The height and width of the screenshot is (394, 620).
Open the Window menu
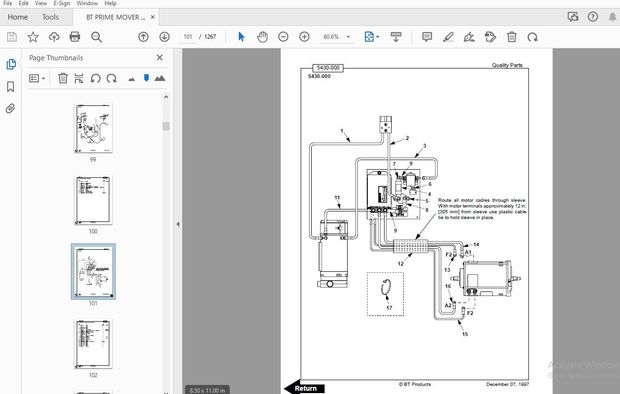click(x=87, y=3)
